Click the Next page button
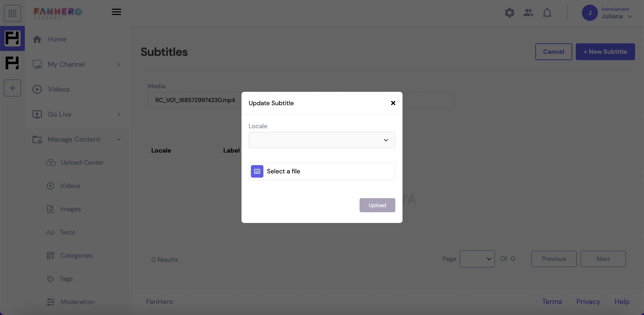This screenshot has height=315, width=644. pyautogui.click(x=603, y=259)
